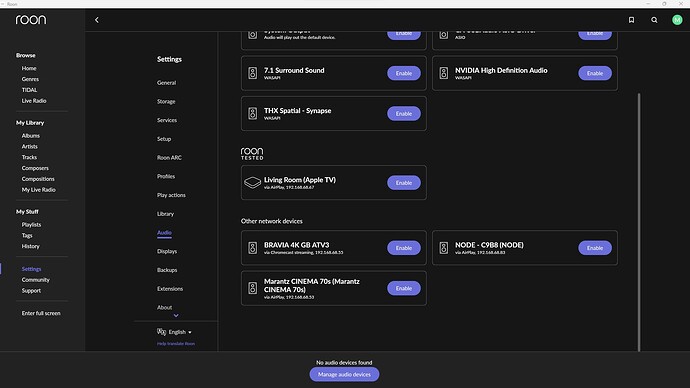This screenshot has height=388, width=690.
Task: Open Storage settings tab
Action: coord(166,101)
